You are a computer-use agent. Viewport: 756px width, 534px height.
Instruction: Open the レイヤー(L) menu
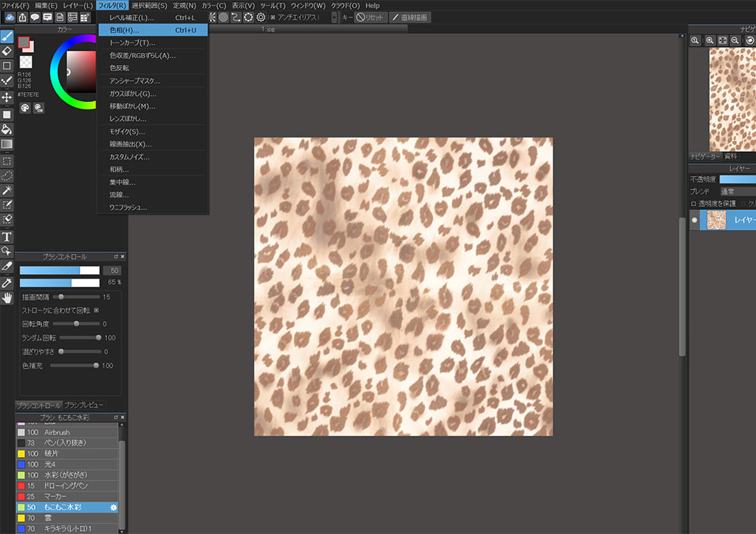click(78, 5)
